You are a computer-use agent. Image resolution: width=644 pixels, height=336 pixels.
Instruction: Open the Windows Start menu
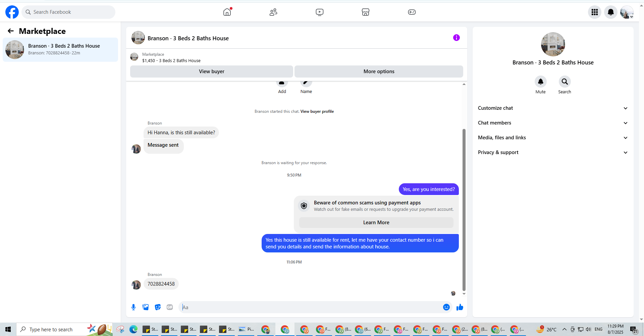click(x=8, y=329)
